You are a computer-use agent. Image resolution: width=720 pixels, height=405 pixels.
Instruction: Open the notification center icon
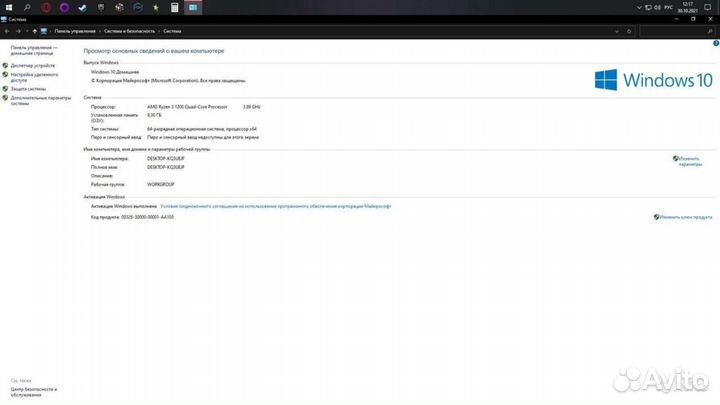point(708,7)
